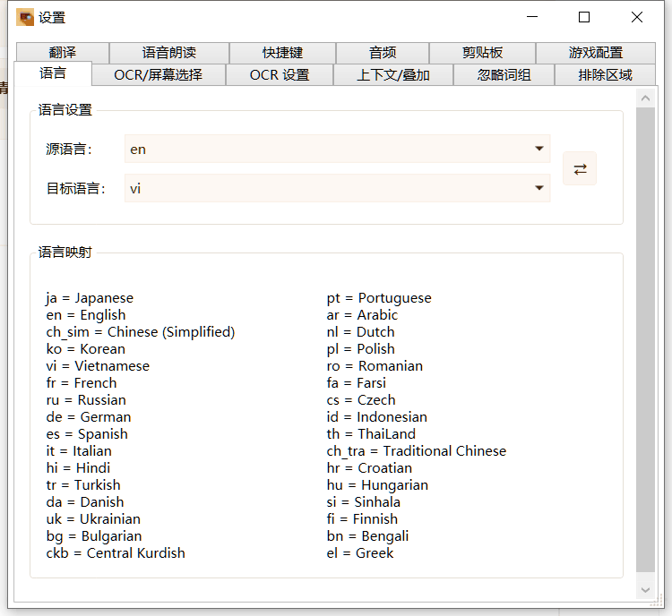672x616 pixels.
Task: Click 'fi = Finnish' mapping text
Action: (362, 519)
